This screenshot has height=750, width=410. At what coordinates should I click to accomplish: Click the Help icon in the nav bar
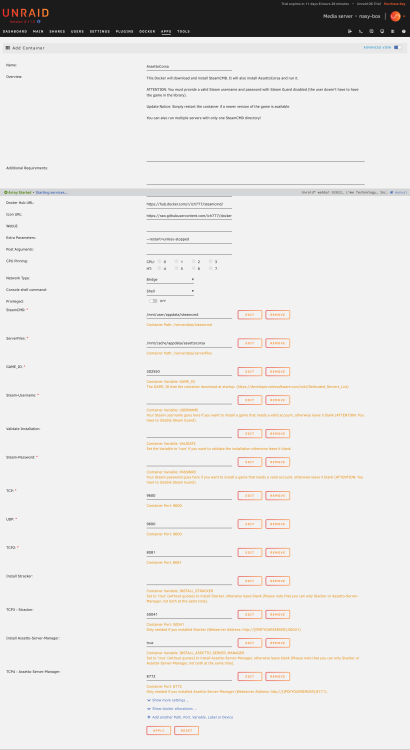[404, 32]
